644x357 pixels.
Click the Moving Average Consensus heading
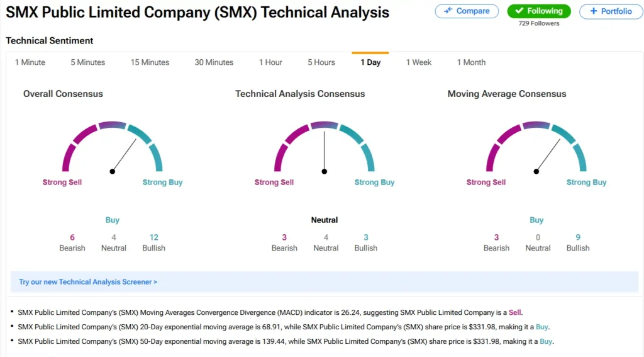pos(507,94)
